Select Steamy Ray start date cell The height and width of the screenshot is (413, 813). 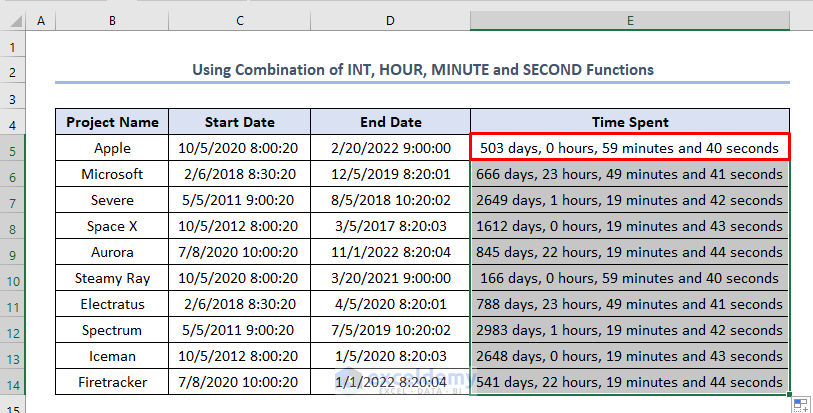coord(239,277)
